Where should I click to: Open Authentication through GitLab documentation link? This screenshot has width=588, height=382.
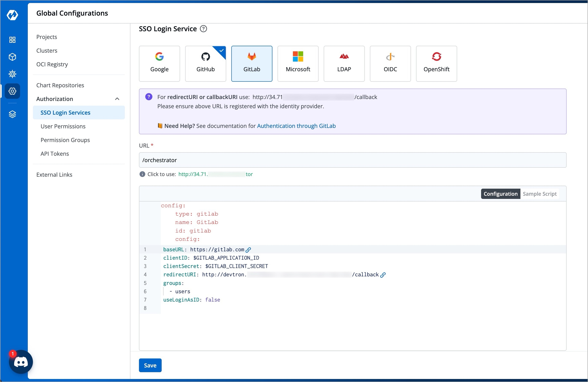296,126
